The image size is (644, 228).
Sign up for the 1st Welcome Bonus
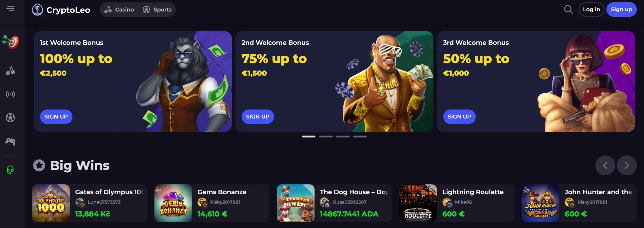point(56,117)
